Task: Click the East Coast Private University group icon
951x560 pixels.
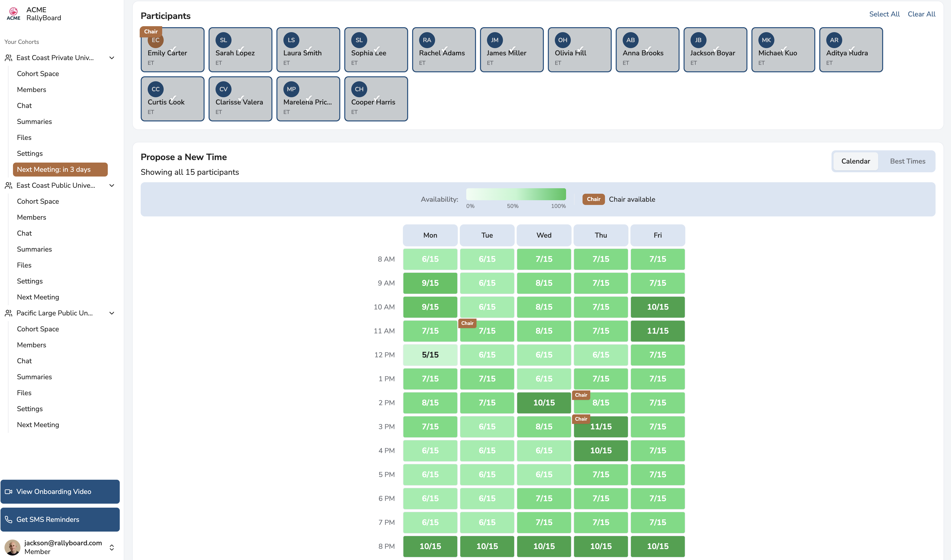Action: (x=8, y=58)
